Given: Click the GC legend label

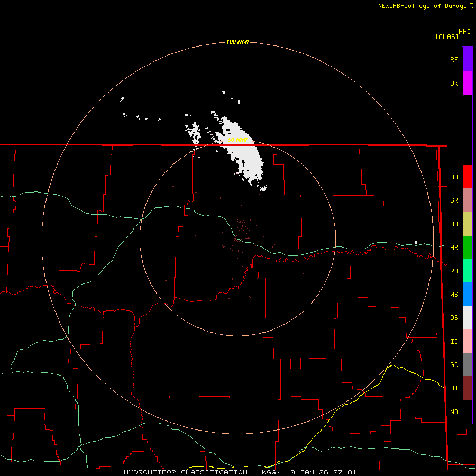Looking at the screenshot, I should pyautogui.click(x=454, y=365).
